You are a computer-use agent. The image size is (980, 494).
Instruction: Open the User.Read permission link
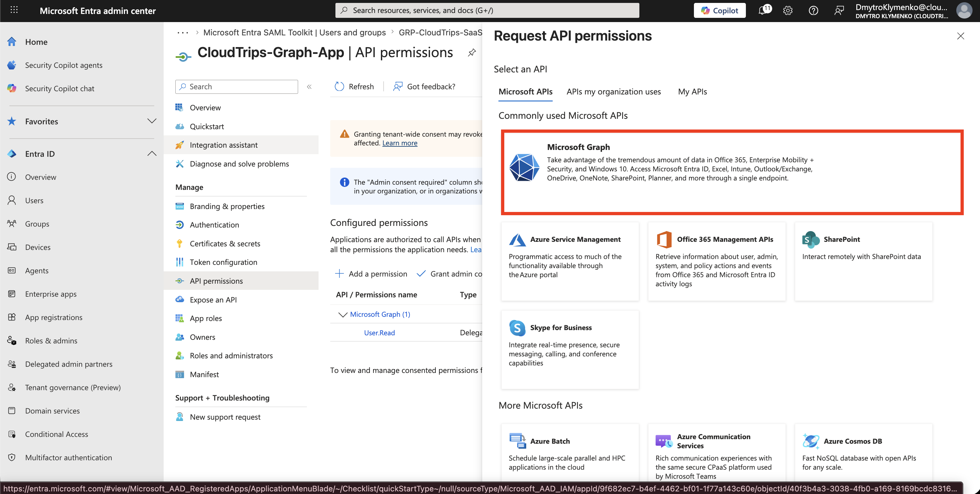coord(379,333)
